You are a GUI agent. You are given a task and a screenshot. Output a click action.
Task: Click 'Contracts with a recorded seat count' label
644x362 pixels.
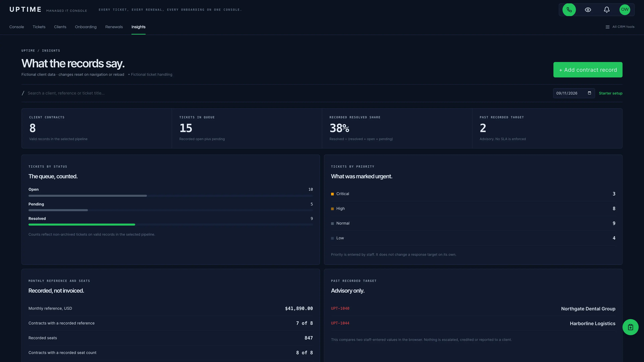(x=62, y=353)
